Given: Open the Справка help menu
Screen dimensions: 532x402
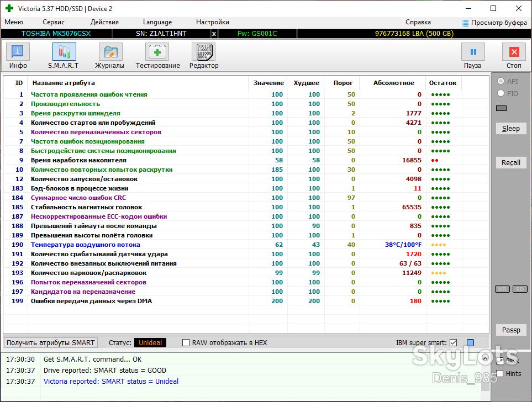Looking at the screenshot, I should pyautogui.click(x=418, y=22).
